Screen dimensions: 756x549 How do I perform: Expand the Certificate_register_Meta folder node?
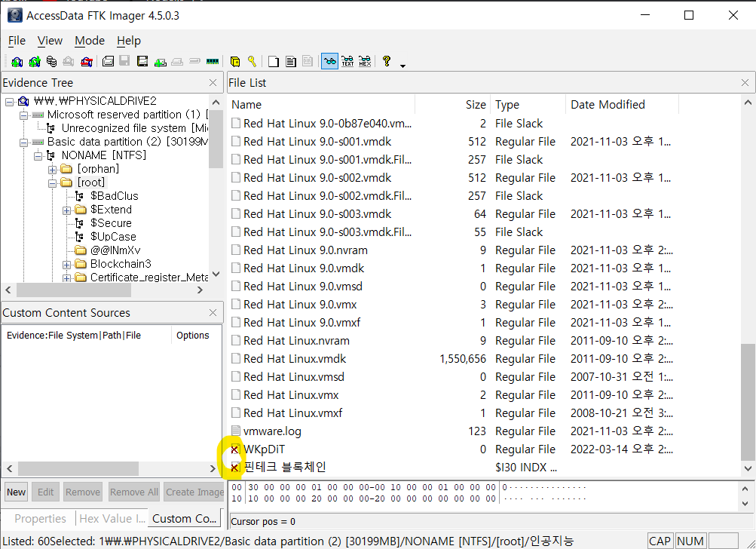[x=67, y=278]
